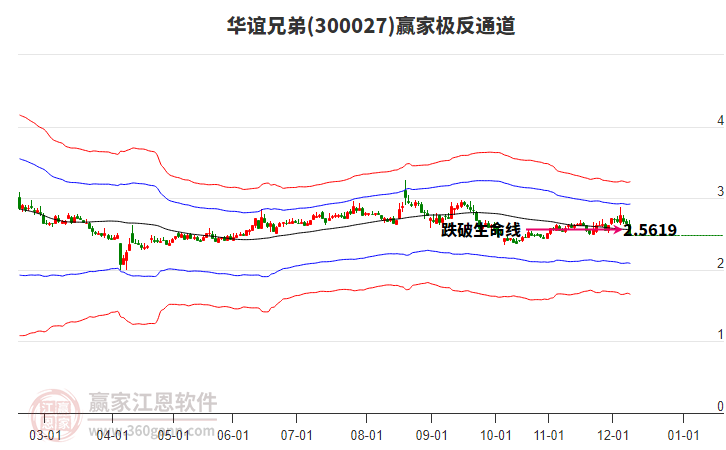Viewport: 726px width, 450px height.
Task: Select the 09-01 date axis label
Action: (432, 435)
